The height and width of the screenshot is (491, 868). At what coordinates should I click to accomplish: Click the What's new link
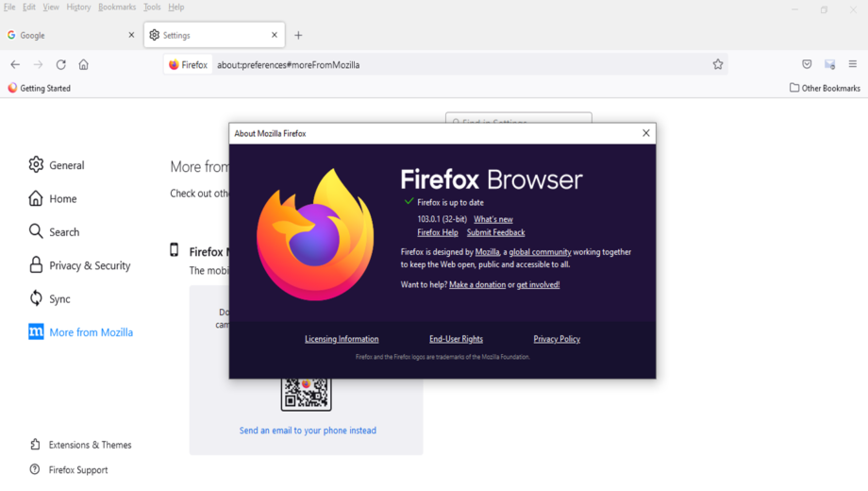[x=493, y=219]
